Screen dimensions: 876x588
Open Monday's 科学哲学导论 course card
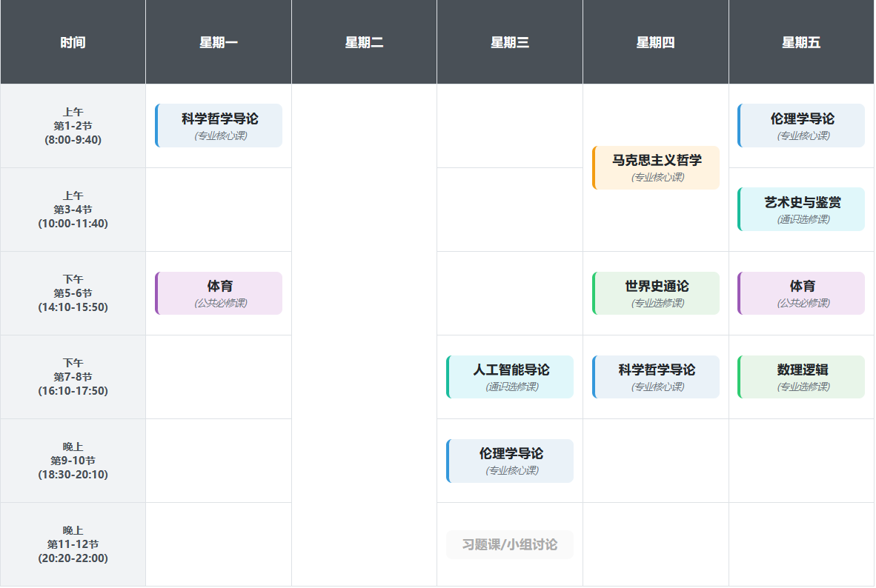click(219, 126)
